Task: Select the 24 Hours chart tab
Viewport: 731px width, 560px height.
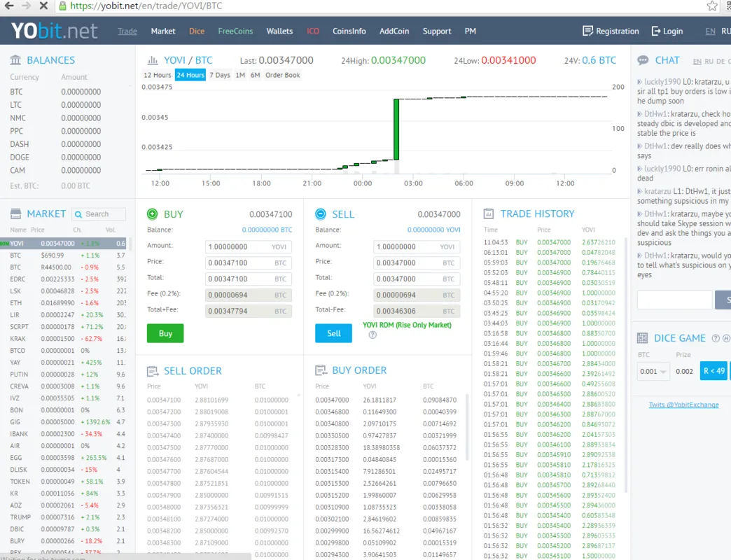Action: point(190,75)
